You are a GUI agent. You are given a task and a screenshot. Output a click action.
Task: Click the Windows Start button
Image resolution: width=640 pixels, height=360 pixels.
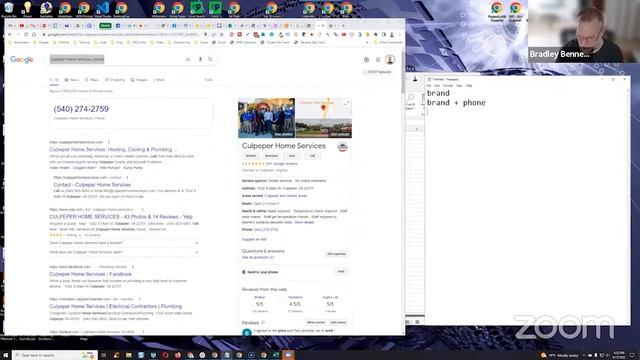pos(6,355)
